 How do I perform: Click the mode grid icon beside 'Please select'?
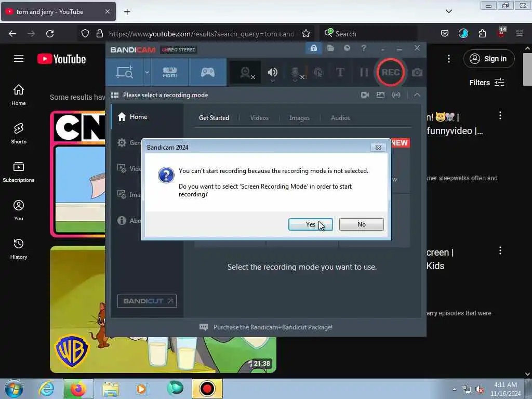115,95
